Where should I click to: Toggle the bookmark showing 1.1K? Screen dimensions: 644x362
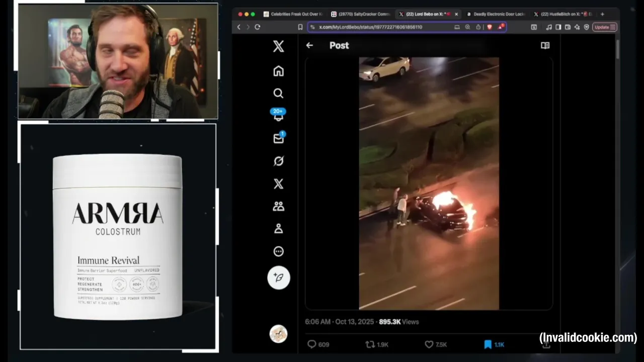click(x=488, y=344)
